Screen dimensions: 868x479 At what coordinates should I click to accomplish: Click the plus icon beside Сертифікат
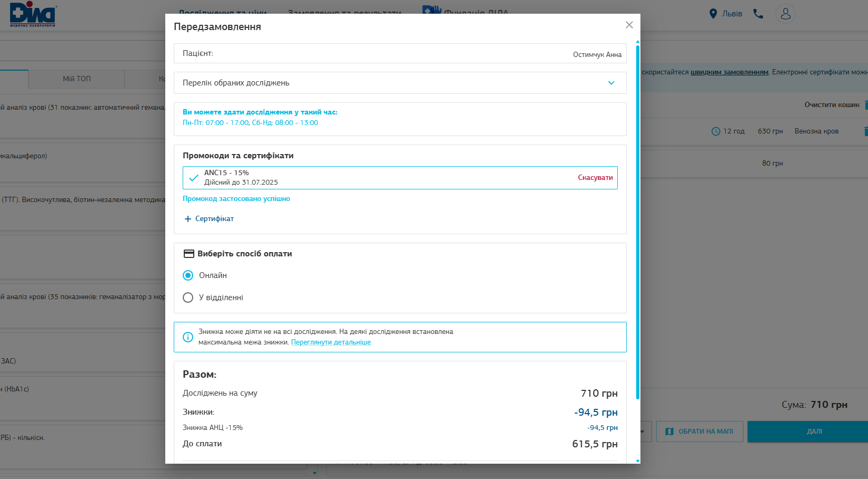tap(187, 219)
